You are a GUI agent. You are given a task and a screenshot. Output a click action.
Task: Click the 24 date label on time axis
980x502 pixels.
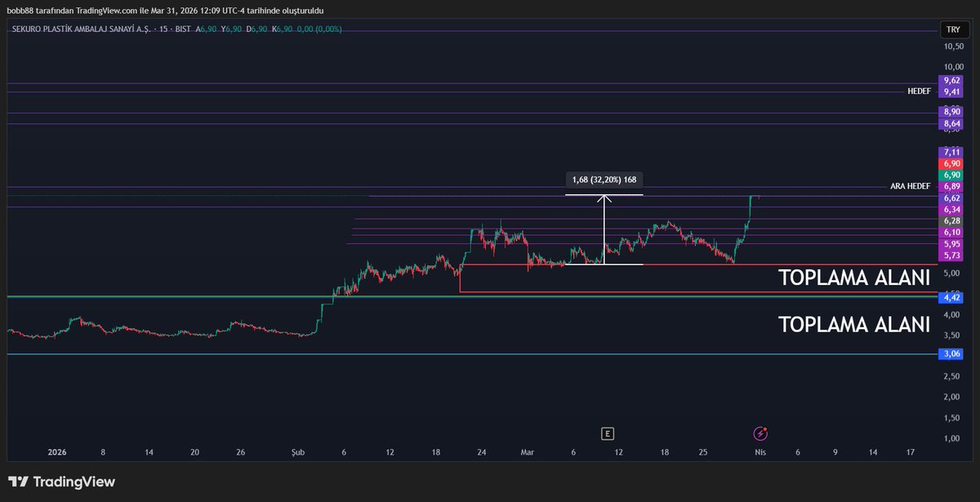[482, 452]
